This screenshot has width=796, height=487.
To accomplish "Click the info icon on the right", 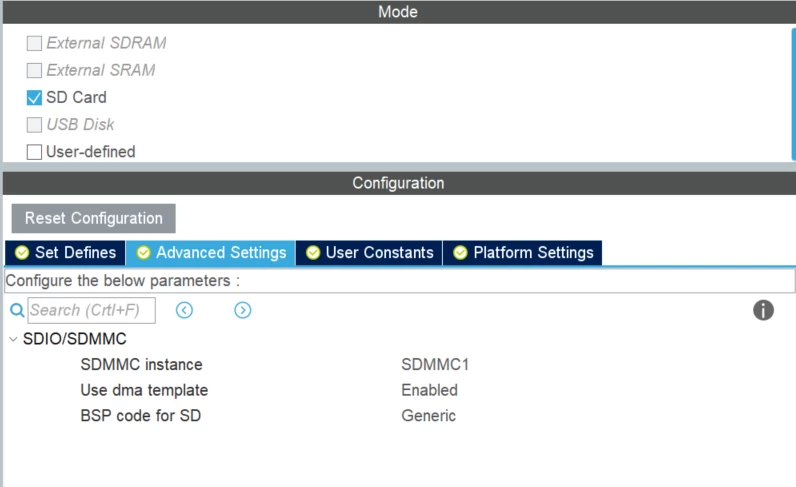I will (763, 310).
